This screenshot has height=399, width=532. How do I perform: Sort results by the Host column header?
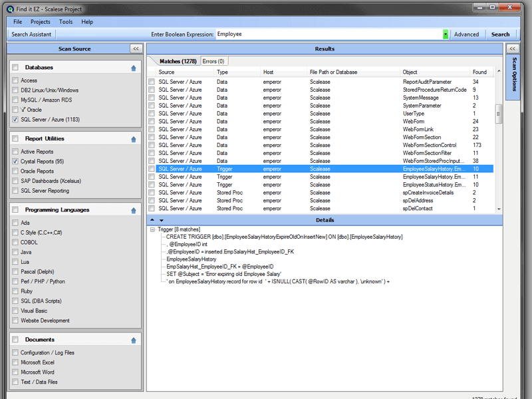pos(284,72)
